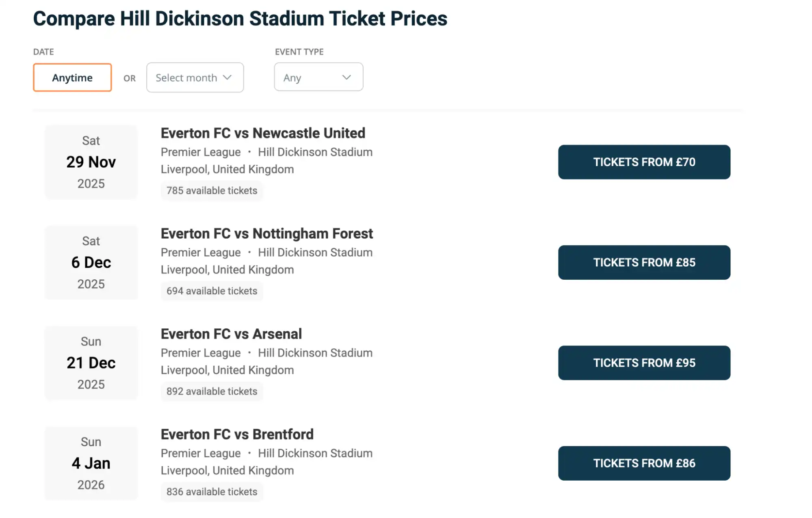The image size is (812, 518).
Task: Select the Sun 21 Dec date tile
Action: pos(91,363)
